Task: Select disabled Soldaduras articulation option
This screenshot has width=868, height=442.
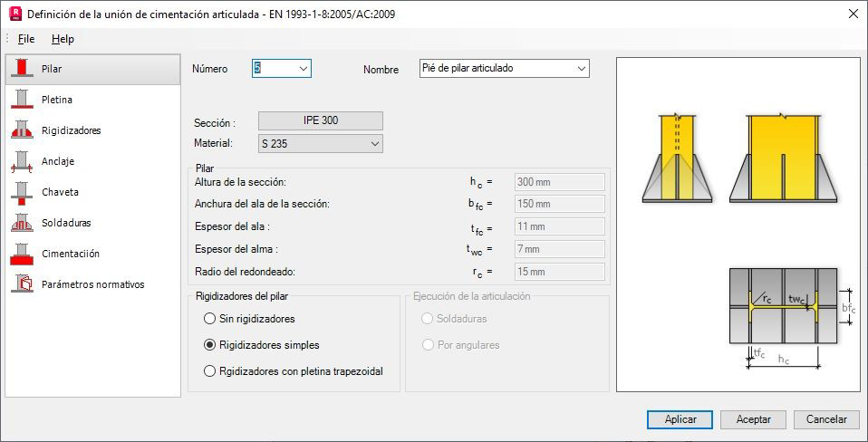Action: 428,319
